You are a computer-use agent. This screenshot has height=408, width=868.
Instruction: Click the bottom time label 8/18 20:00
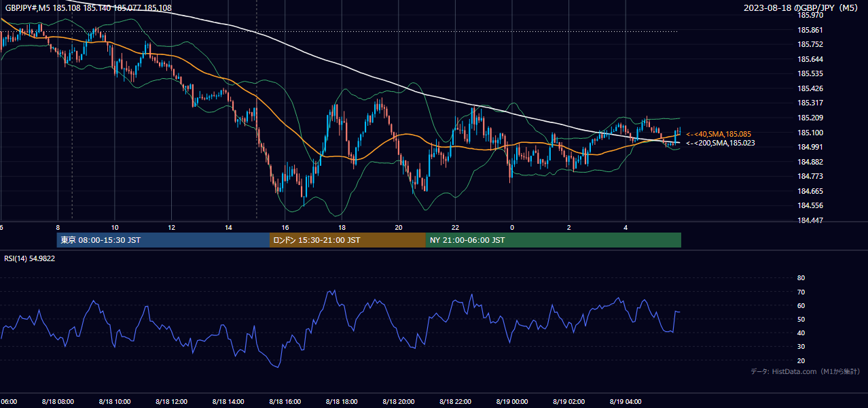(x=398, y=402)
